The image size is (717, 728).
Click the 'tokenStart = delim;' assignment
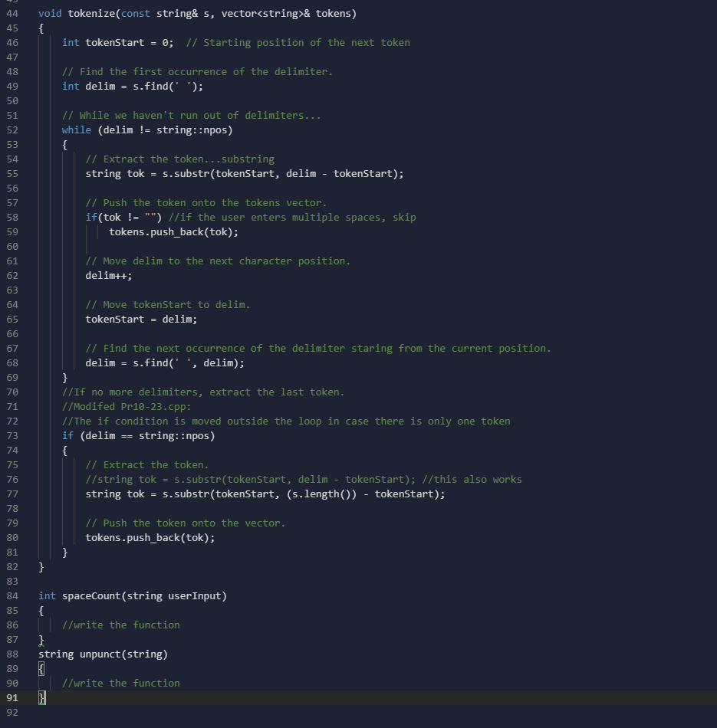(x=141, y=320)
